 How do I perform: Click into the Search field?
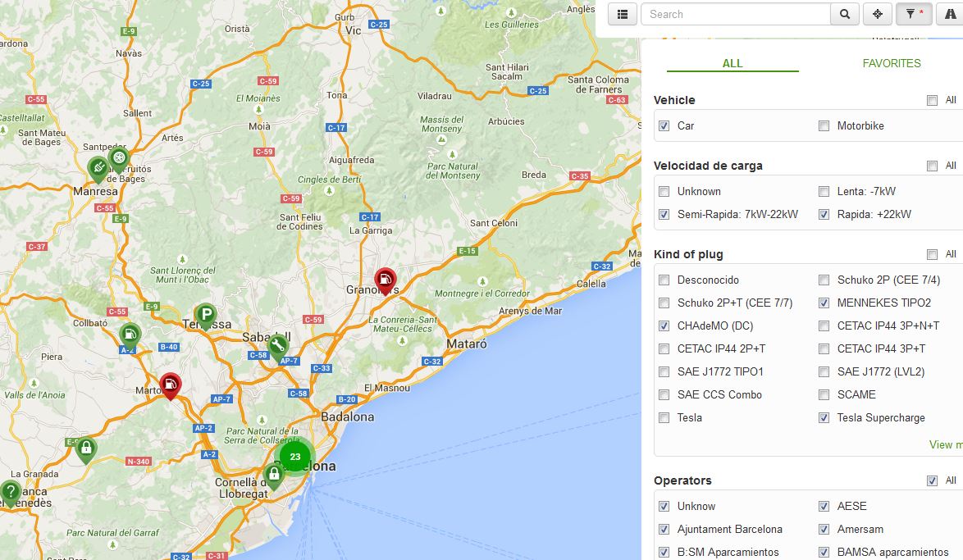735,14
